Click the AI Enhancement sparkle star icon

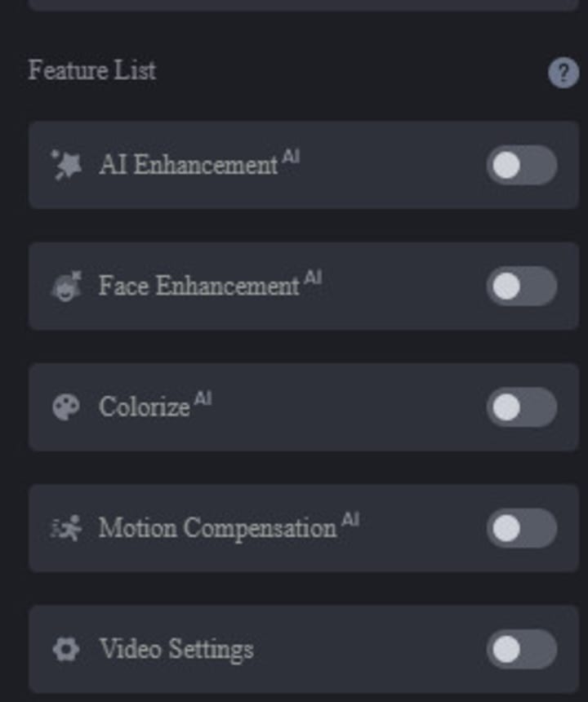[x=65, y=165]
